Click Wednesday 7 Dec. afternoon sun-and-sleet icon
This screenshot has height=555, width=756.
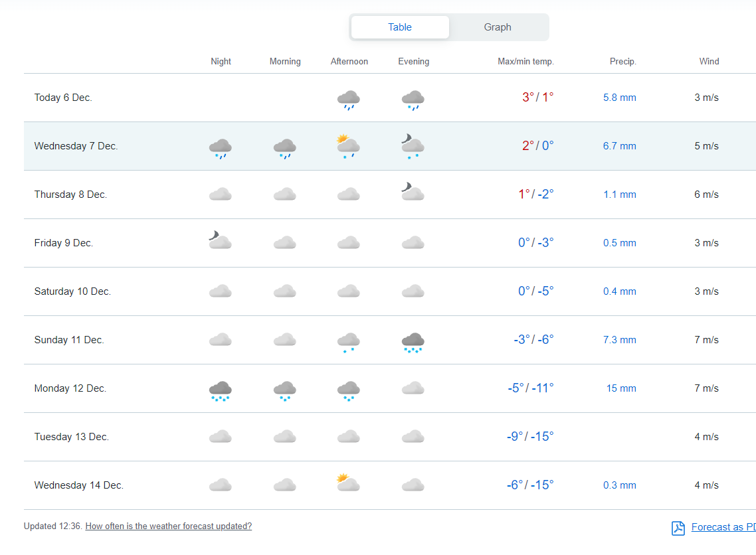coord(349,146)
